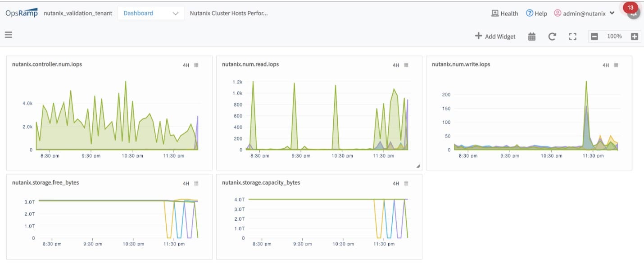Zoom in using the plus icon
The width and height of the screenshot is (644, 264).
click(635, 36)
